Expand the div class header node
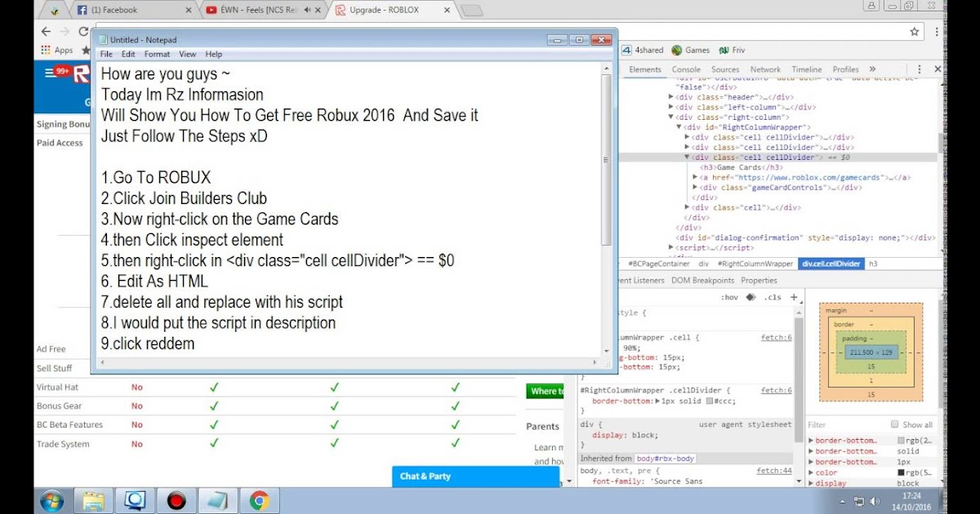Image resolution: width=980 pixels, height=514 pixels. 671,96
